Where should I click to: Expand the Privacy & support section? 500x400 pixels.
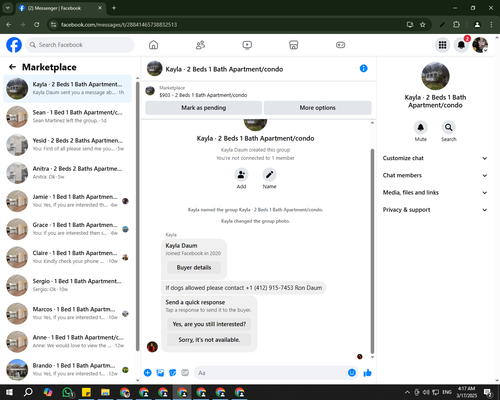(435, 210)
